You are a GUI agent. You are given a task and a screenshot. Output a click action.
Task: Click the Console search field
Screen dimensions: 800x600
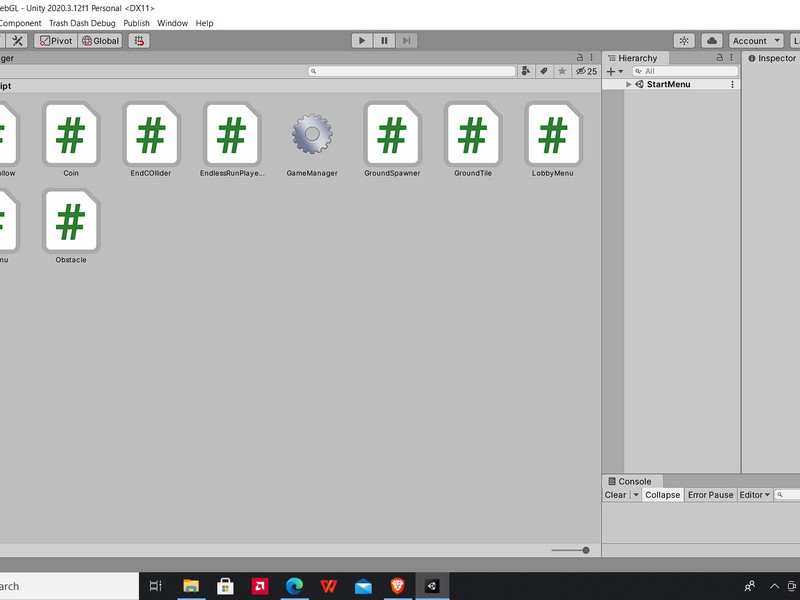pos(787,495)
